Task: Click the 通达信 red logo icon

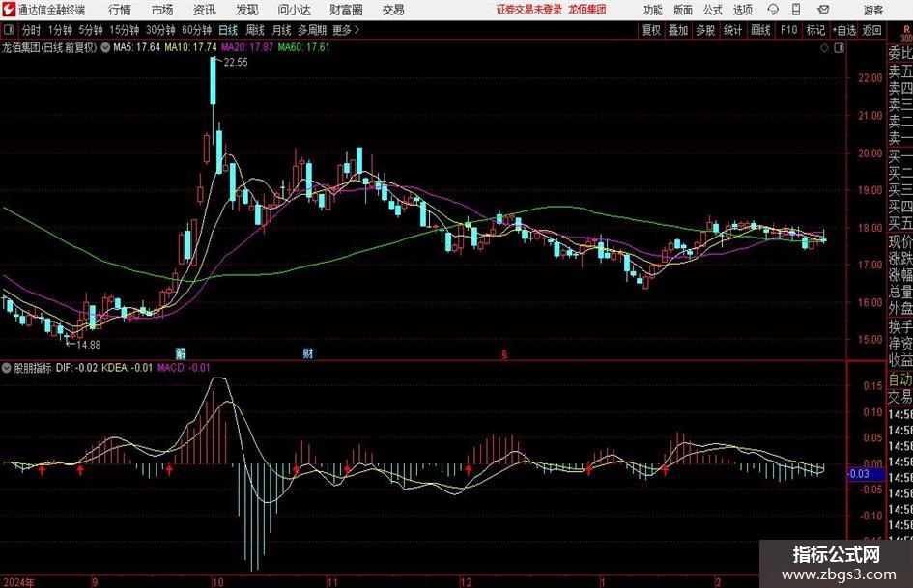Action: coord(9,10)
